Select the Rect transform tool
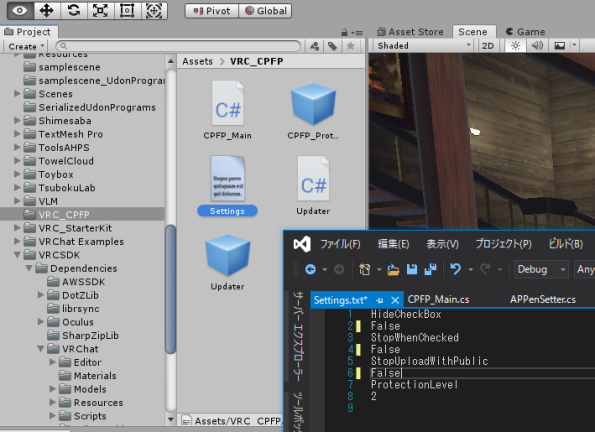Viewport: 595px width, 432px height. pyautogui.click(x=127, y=11)
